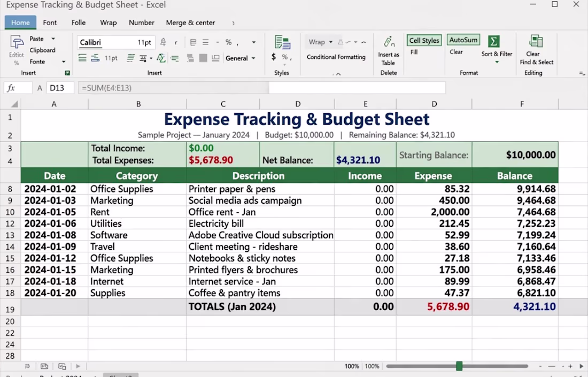
Task: Click the green align lines icon below Calibri
Action: click(82, 58)
